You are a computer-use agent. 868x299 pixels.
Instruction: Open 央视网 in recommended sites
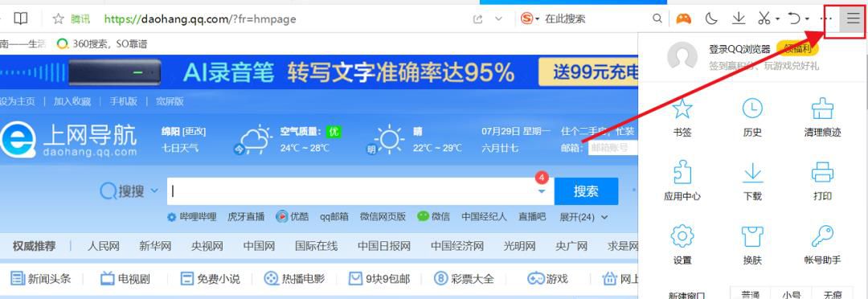207,247
